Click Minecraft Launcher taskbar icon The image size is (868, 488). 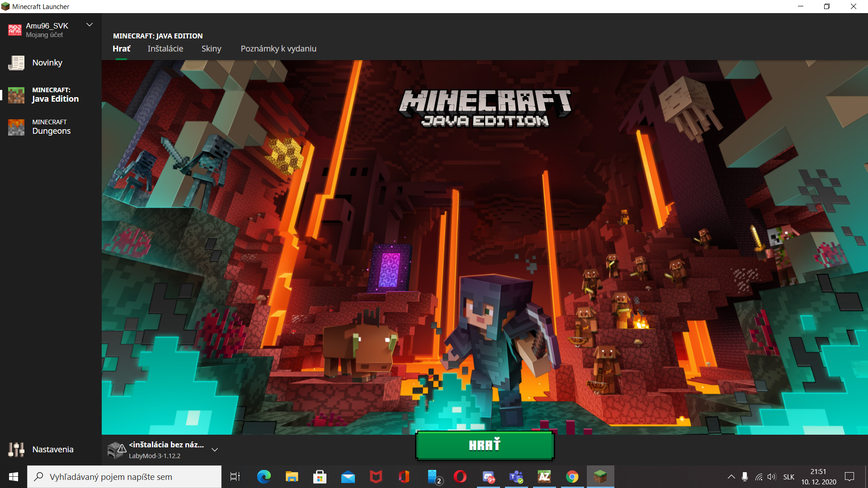(600, 477)
